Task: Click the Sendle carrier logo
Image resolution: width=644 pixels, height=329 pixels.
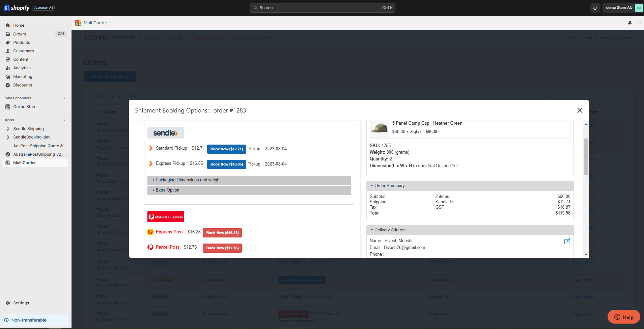Action: point(165,133)
